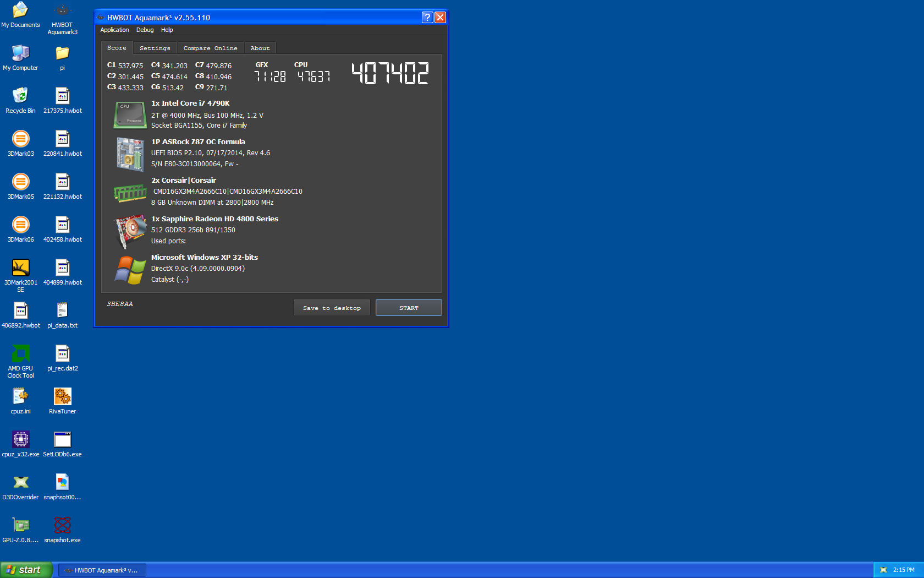The width and height of the screenshot is (924, 578).
Task: Click the 1x Intel Core i7 4790K heading
Action: [190, 103]
